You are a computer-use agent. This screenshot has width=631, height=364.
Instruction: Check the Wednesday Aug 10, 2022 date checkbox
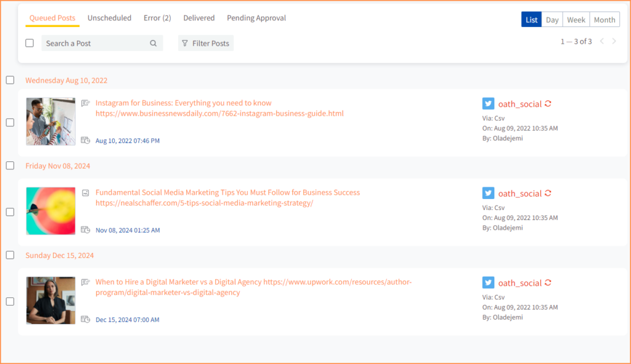[10, 80]
